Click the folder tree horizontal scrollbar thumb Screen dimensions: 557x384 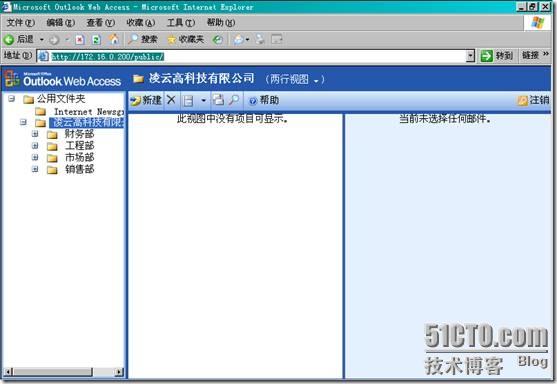(x=53, y=372)
